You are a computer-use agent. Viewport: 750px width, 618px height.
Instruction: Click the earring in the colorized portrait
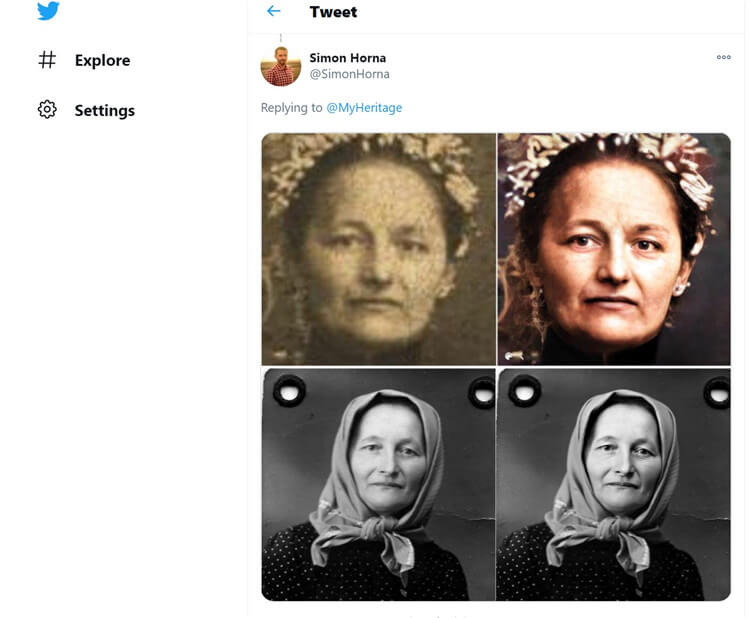(681, 290)
